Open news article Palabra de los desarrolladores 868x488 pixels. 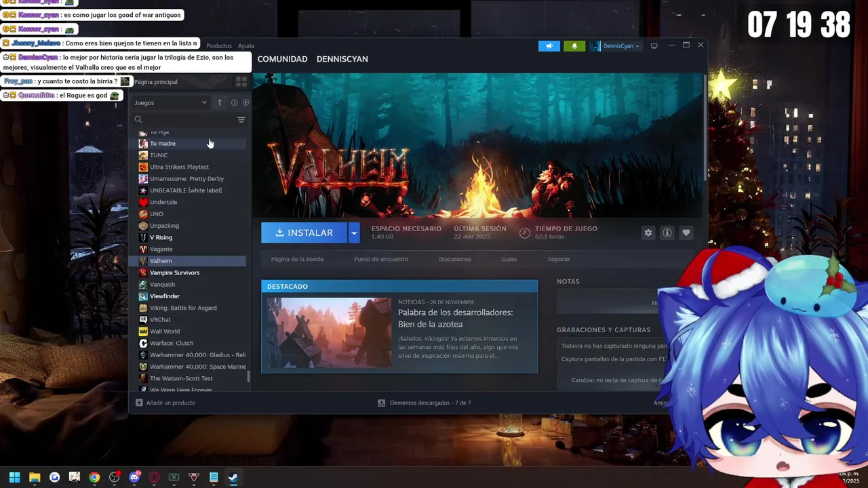point(455,319)
